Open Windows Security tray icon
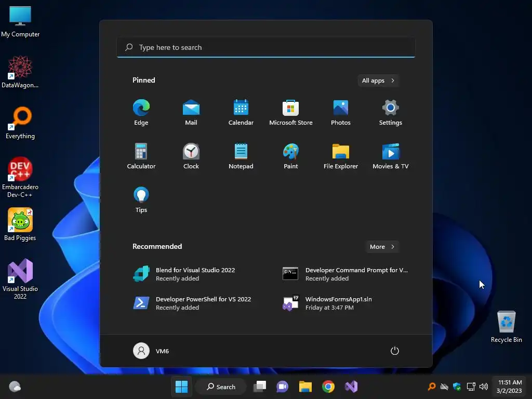 457,387
